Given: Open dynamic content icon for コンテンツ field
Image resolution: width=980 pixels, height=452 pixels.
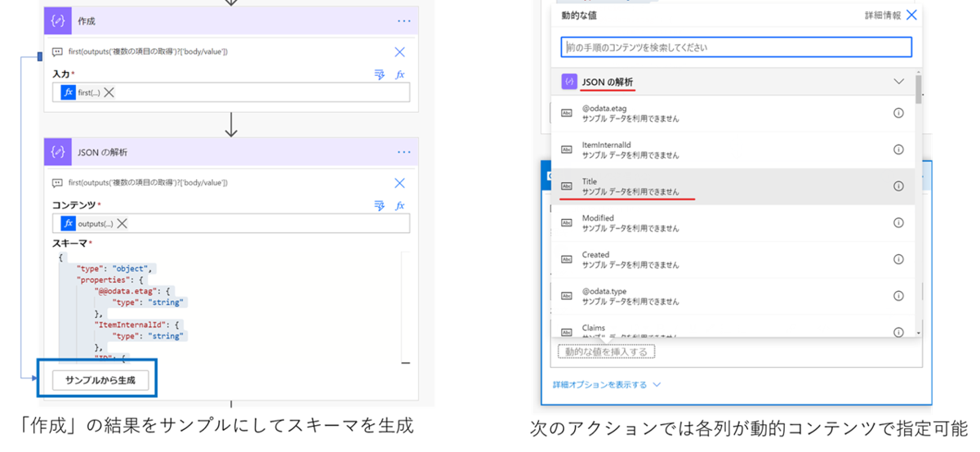Looking at the screenshot, I should pos(379,205).
